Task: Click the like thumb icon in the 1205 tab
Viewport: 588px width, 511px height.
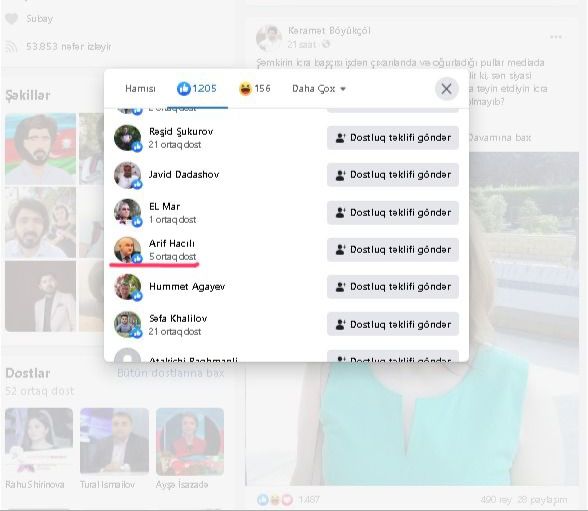Action: click(184, 89)
